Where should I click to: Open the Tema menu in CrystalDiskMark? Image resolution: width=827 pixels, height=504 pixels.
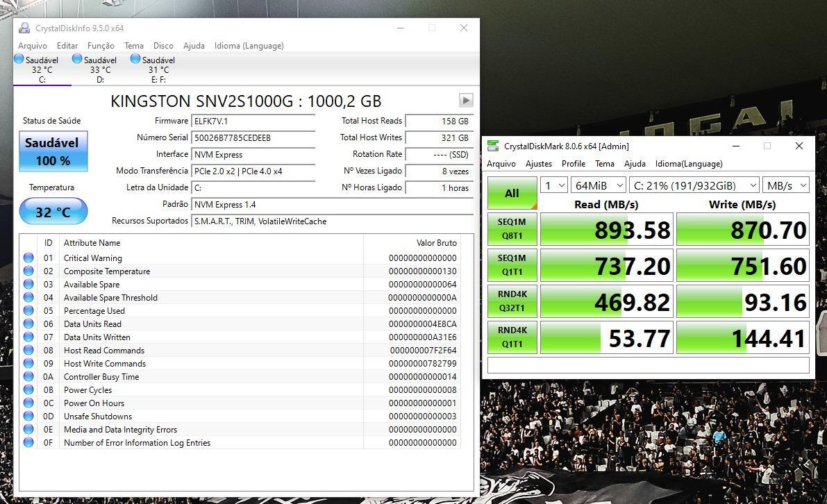(x=604, y=164)
